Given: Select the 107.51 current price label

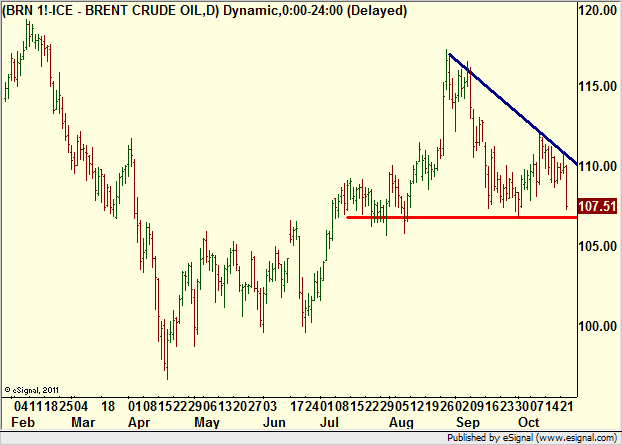Looking at the screenshot, I should (597, 206).
